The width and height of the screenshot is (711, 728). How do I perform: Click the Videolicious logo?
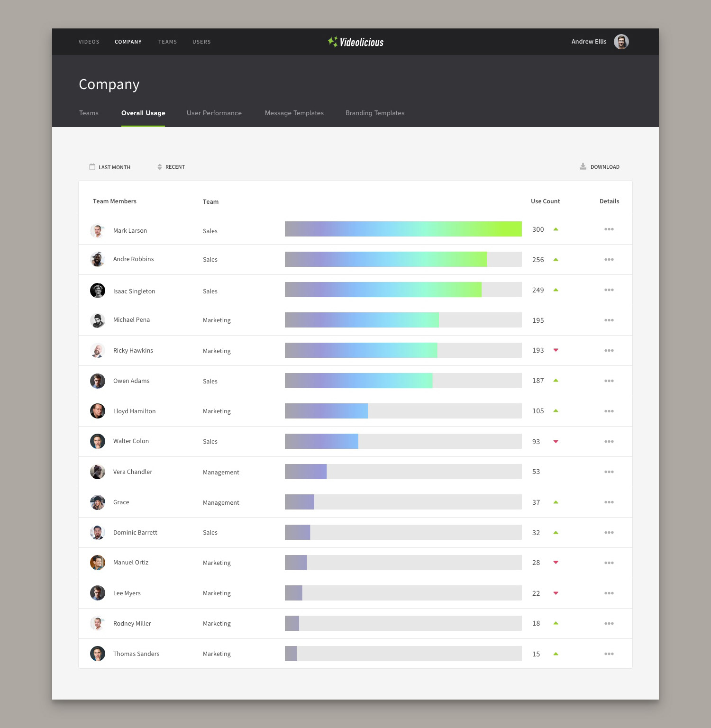pyautogui.click(x=355, y=42)
